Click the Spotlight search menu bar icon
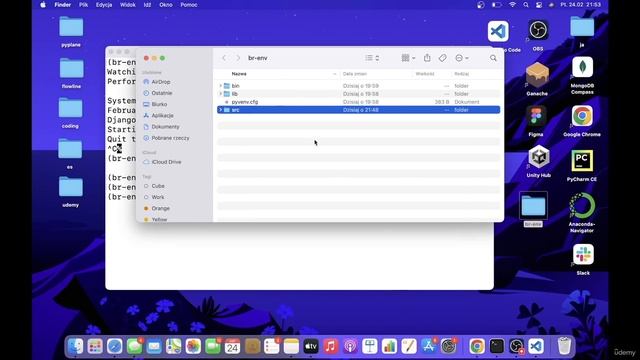The width and height of the screenshot is (640, 360). click(526, 5)
